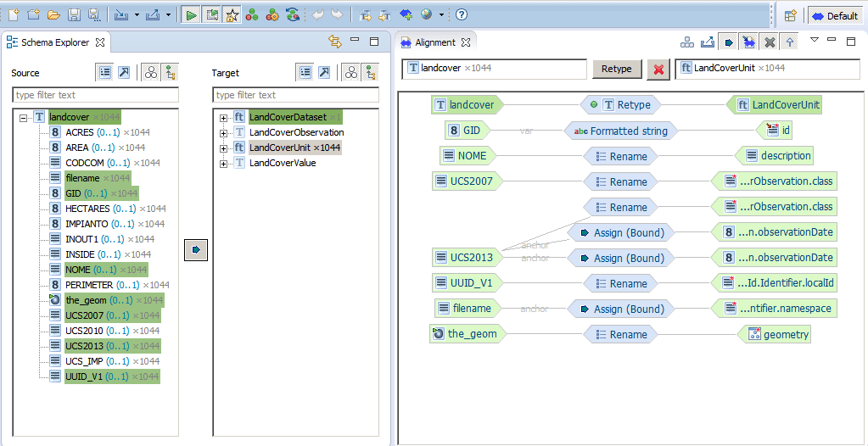868x446 pixels.
Task: Create a new alignment project
Action: [x=14, y=15]
